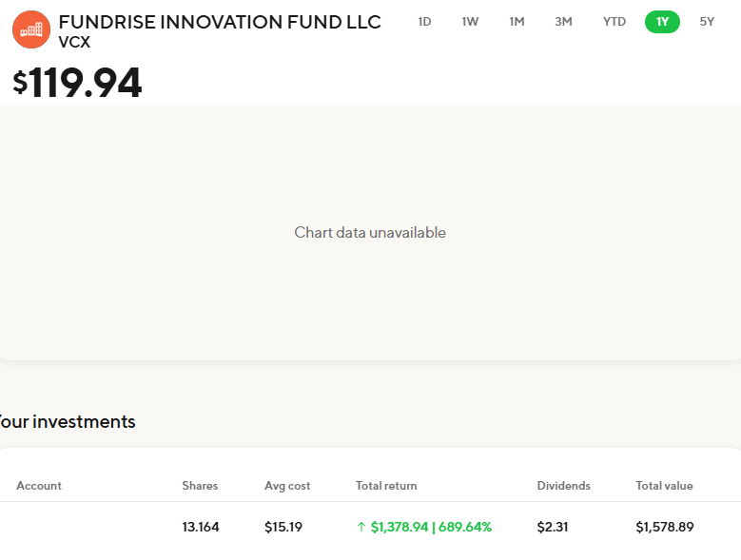
Task: Click the Fundrise Innovation Fund logo icon
Action: pos(31,29)
